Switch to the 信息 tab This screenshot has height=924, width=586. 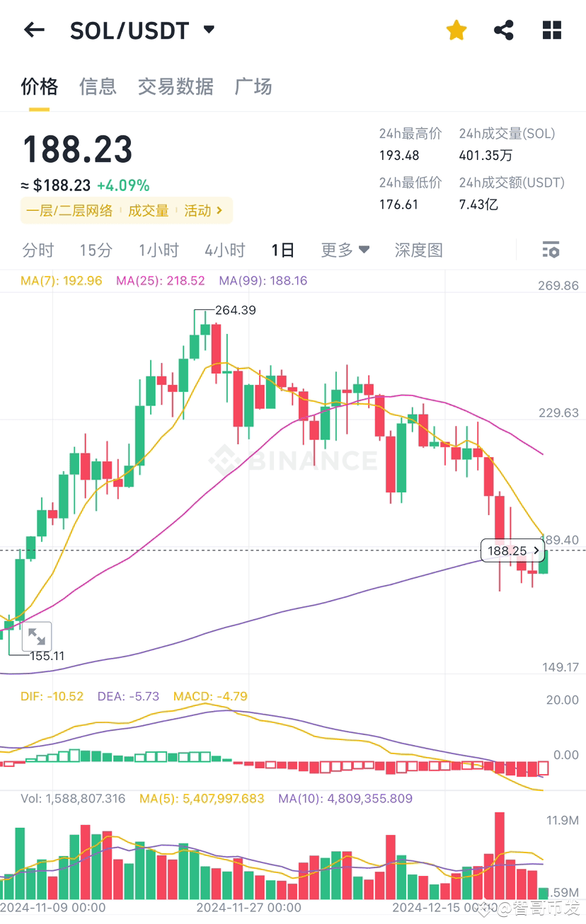coord(98,86)
